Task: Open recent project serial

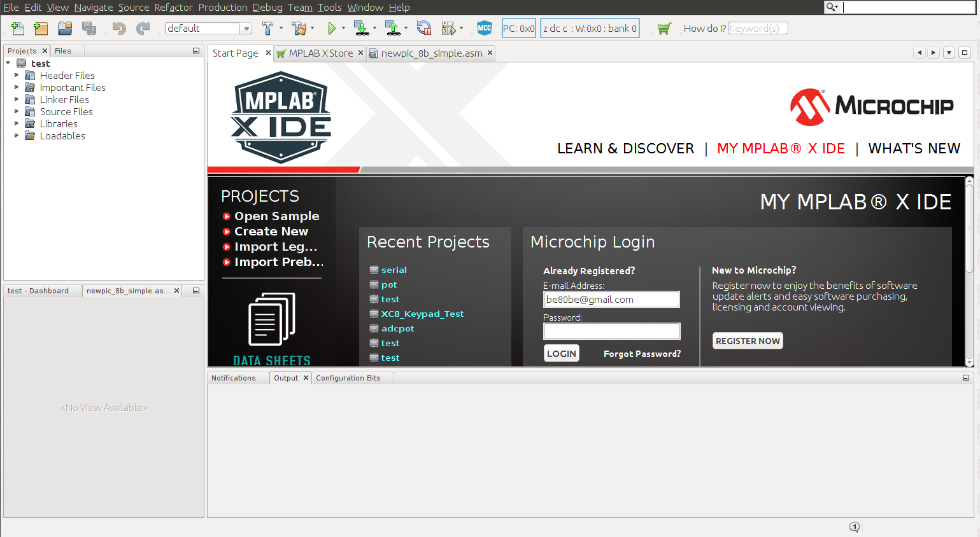Action: pyautogui.click(x=394, y=270)
